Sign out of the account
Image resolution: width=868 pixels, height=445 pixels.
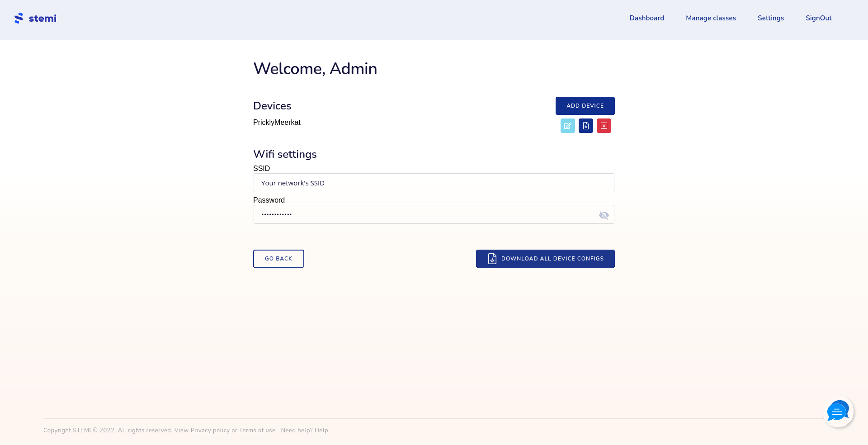click(818, 18)
